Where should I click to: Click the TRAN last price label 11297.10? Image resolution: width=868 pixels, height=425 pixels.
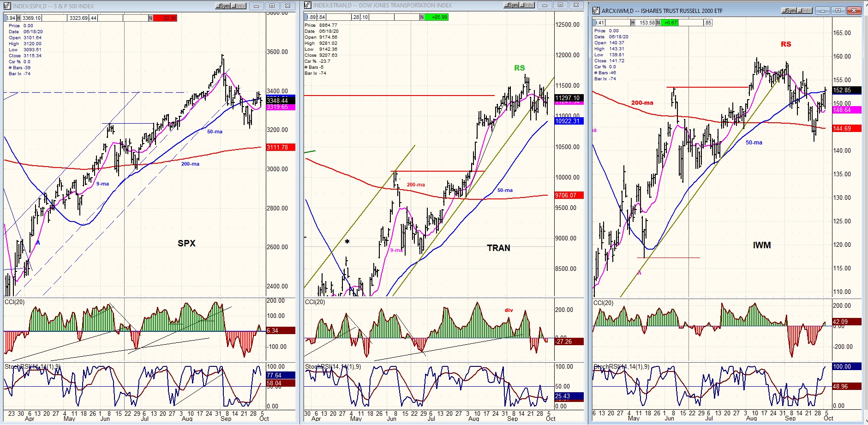tap(569, 98)
